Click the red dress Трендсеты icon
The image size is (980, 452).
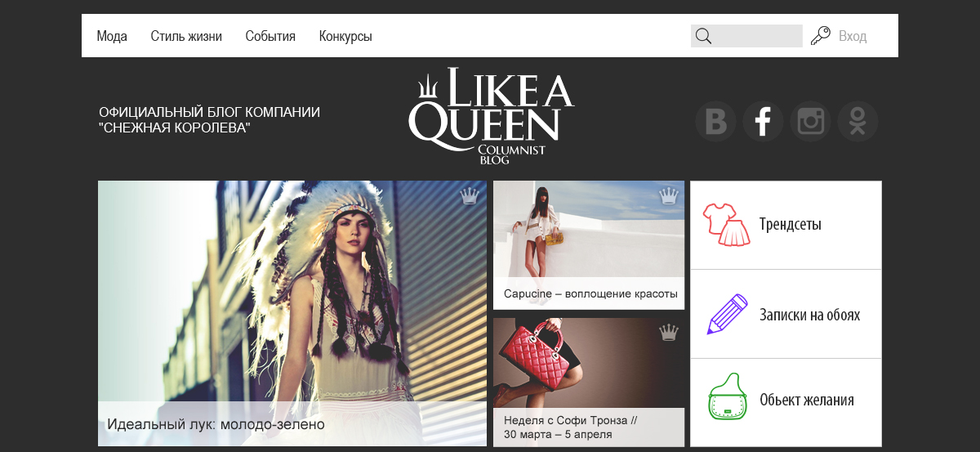click(726, 225)
